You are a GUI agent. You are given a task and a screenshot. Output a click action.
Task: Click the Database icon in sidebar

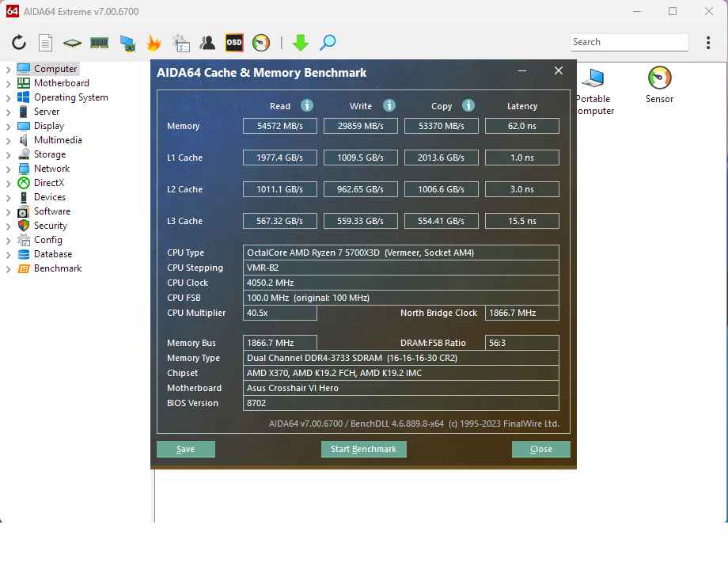pos(24,254)
